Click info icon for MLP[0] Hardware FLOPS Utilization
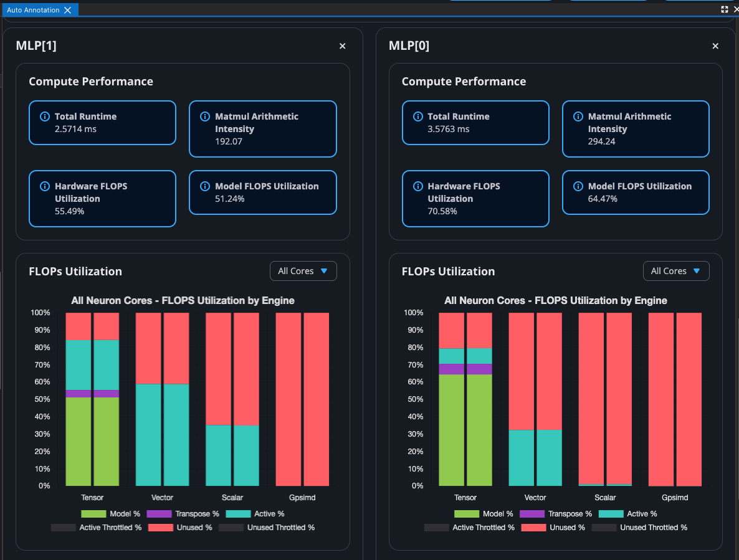This screenshot has height=560, width=739. point(418,186)
